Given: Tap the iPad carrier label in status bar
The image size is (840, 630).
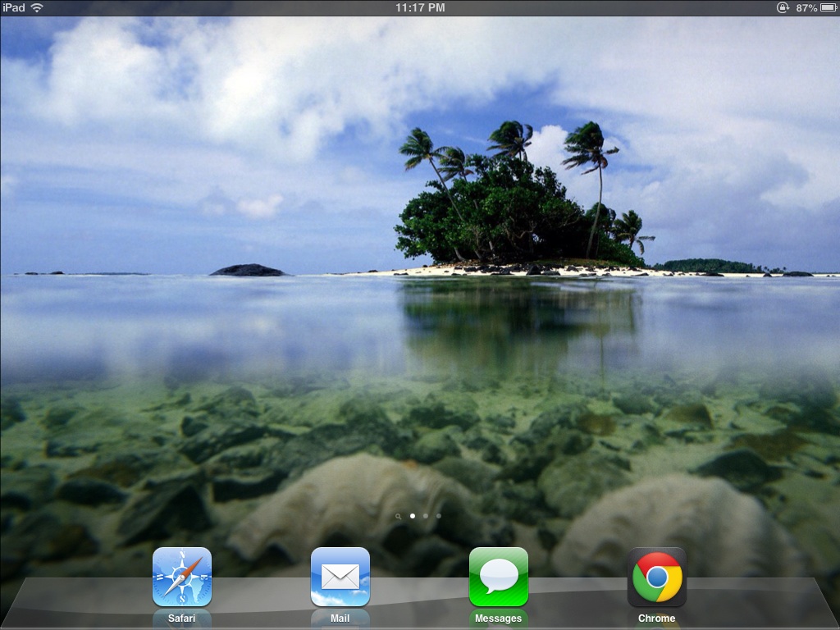Looking at the screenshot, I should coord(13,7).
